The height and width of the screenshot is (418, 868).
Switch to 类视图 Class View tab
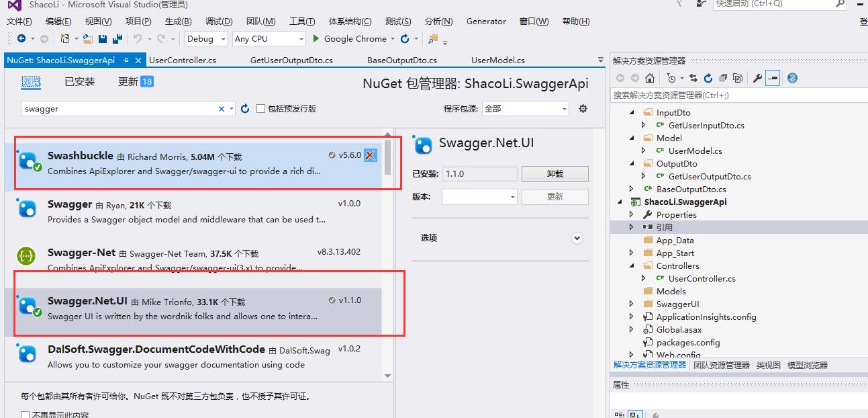point(768,365)
